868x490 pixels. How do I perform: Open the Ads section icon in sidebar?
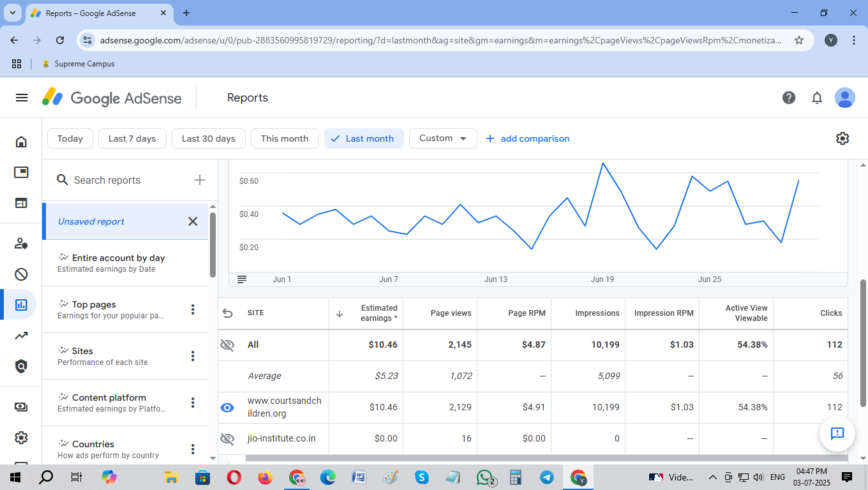tap(21, 172)
